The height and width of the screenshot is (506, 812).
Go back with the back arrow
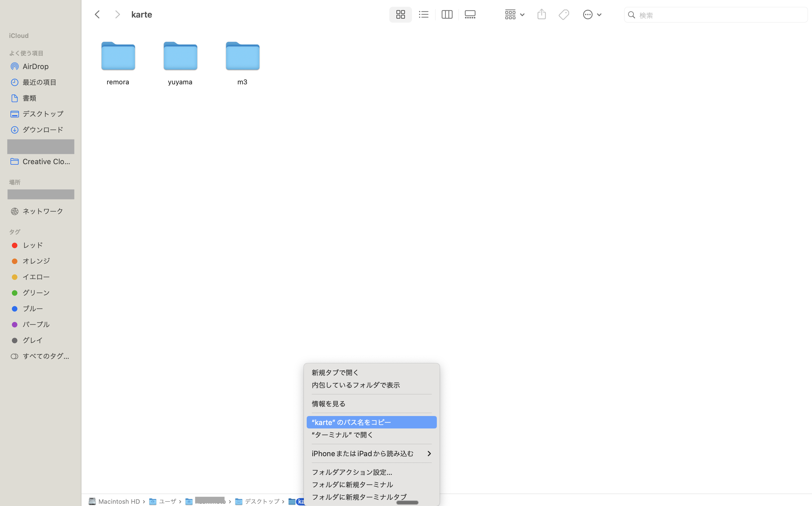(x=97, y=15)
